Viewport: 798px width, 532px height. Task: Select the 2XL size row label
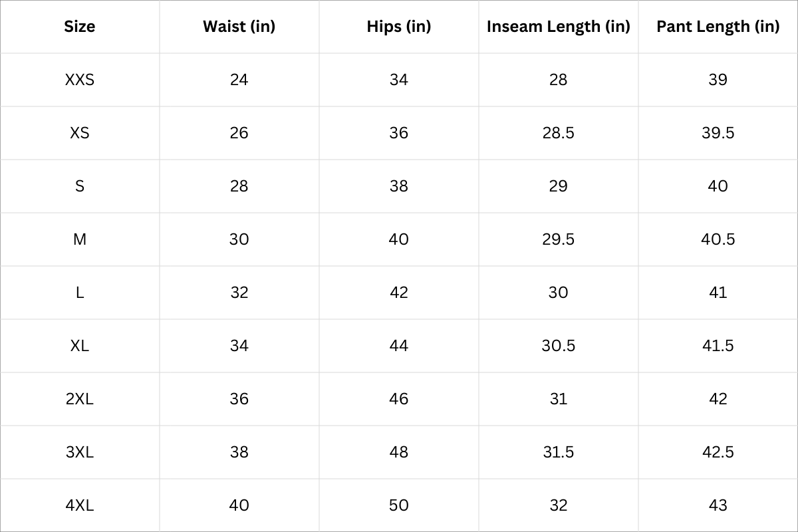pos(80,399)
